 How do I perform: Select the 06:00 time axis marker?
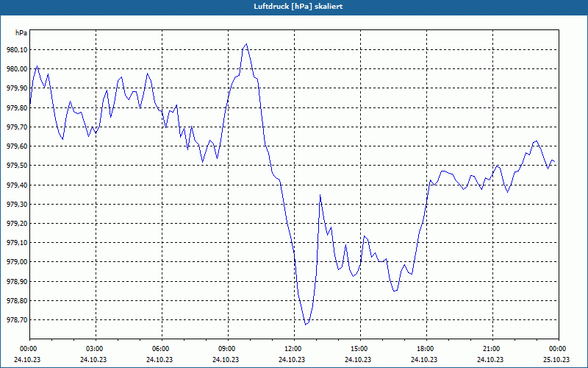162,349
